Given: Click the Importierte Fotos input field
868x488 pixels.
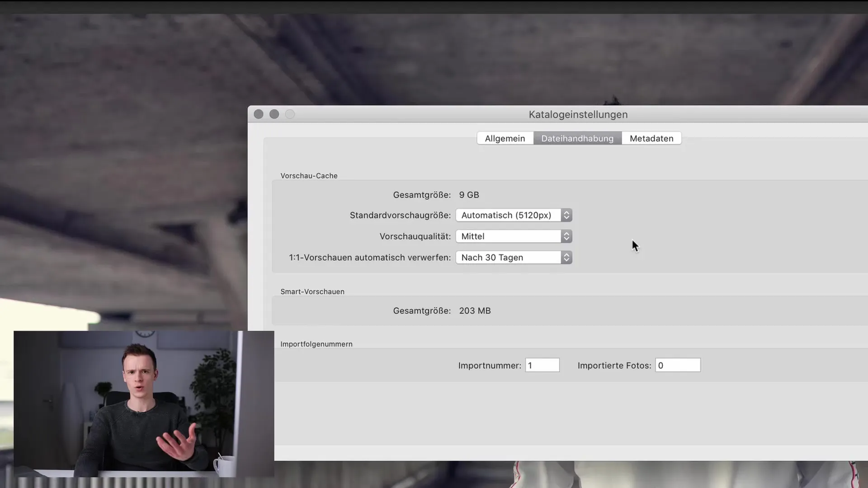Looking at the screenshot, I should pos(678,365).
